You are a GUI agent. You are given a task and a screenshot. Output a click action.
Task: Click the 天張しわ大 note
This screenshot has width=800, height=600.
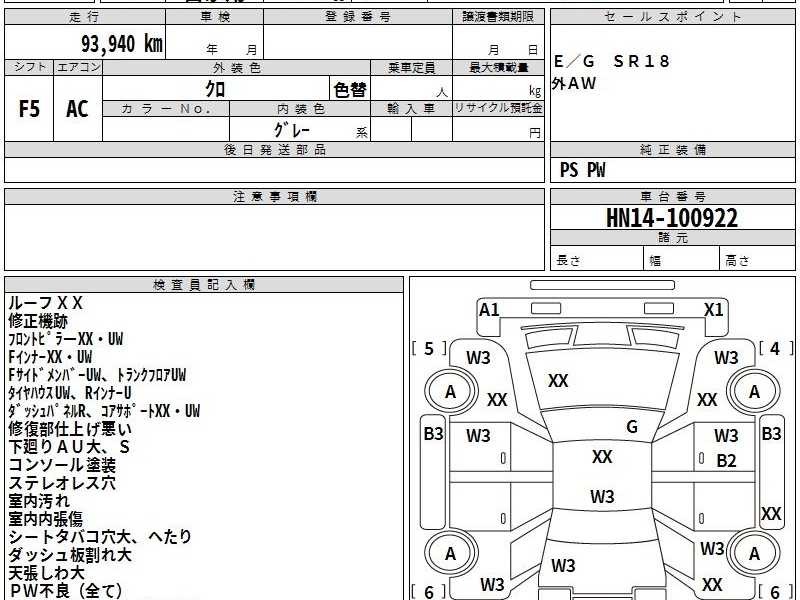[46, 572]
